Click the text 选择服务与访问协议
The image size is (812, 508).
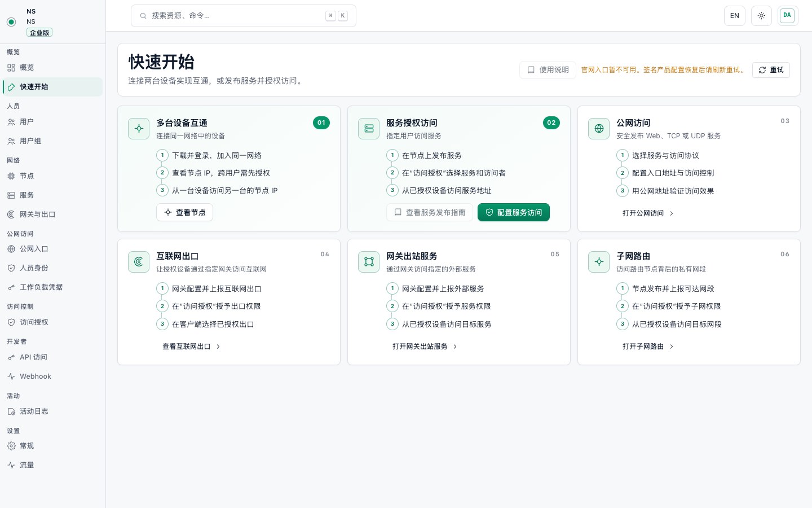click(x=665, y=156)
